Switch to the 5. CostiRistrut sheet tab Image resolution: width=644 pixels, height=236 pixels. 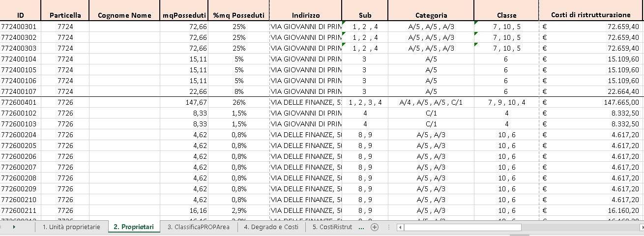click(332, 227)
